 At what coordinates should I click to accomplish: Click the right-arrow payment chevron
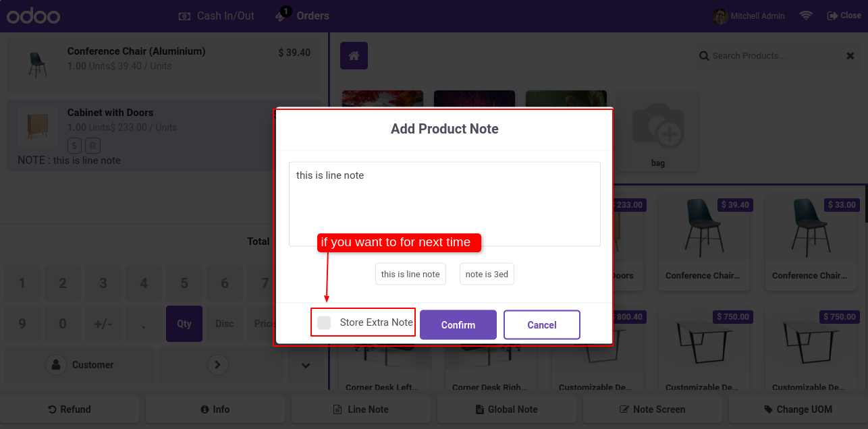coord(217,365)
